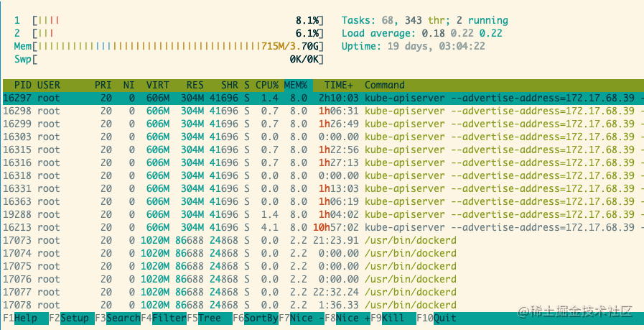Sort by the CPU% column header
The width and height of the screenshot is (644, 330).
[267, 86]
